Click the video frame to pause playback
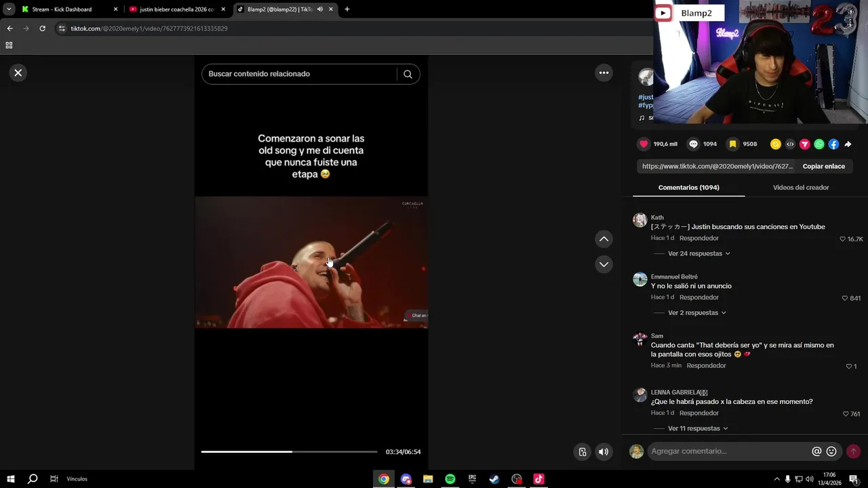The width and height of the screenshot is (868, 488). [311, 262]
